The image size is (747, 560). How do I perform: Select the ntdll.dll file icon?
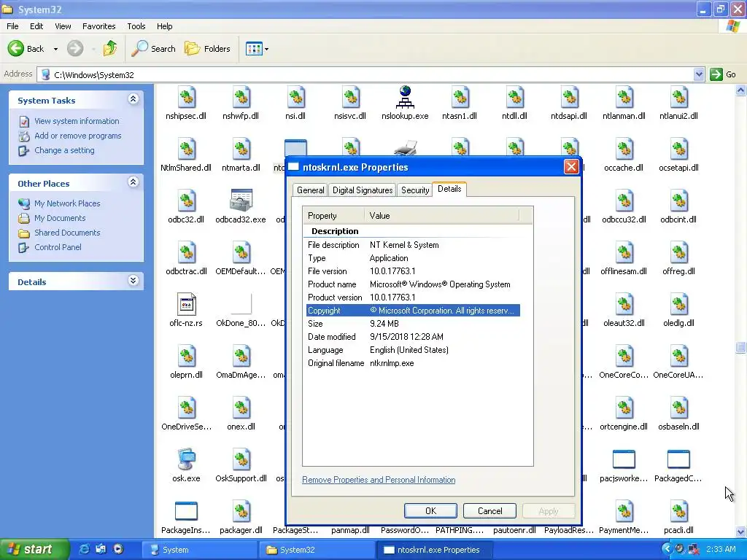tap(514, 97)
